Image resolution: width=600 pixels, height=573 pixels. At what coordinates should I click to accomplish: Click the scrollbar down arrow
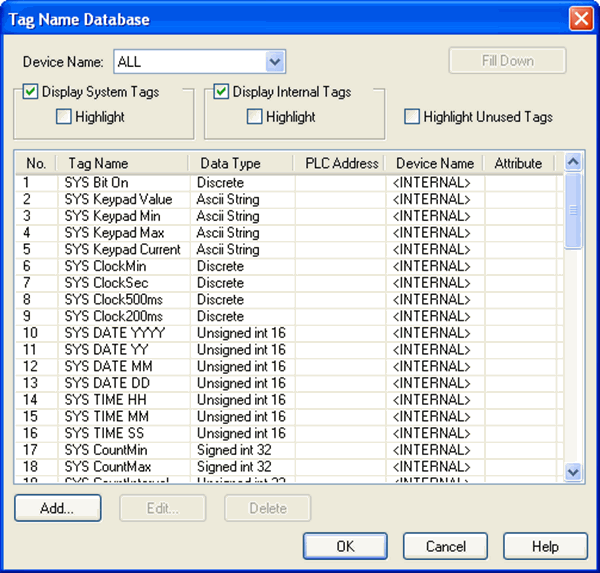click(573, 472)
